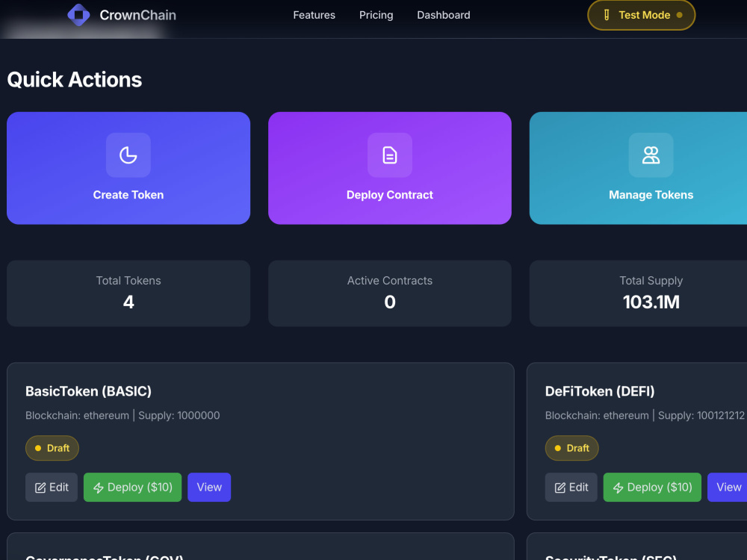Click the Deploy Contract document icon
747x560 pixels.
pos(390,155)
